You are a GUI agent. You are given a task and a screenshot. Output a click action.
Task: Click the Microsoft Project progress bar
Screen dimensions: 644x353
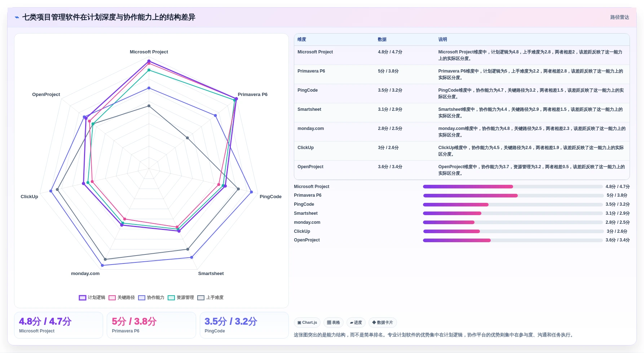click(513, 187)
